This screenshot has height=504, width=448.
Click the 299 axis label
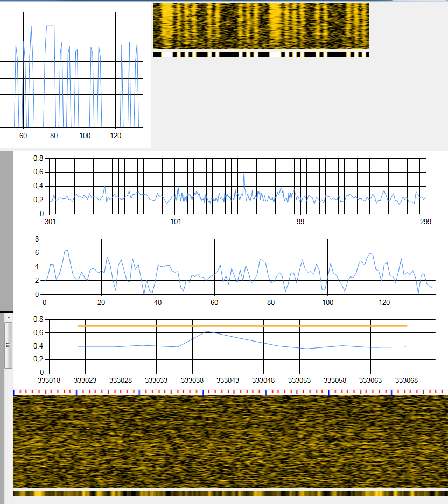425,222
